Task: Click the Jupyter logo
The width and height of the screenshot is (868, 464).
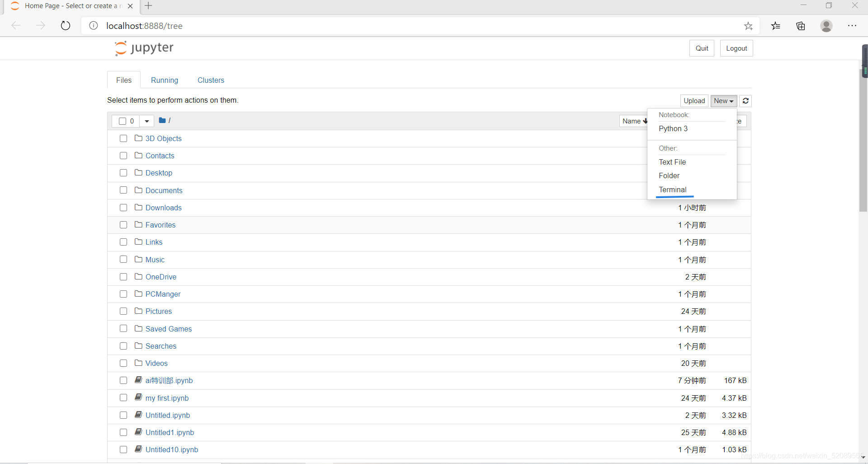Action: (x=144, y=48)
